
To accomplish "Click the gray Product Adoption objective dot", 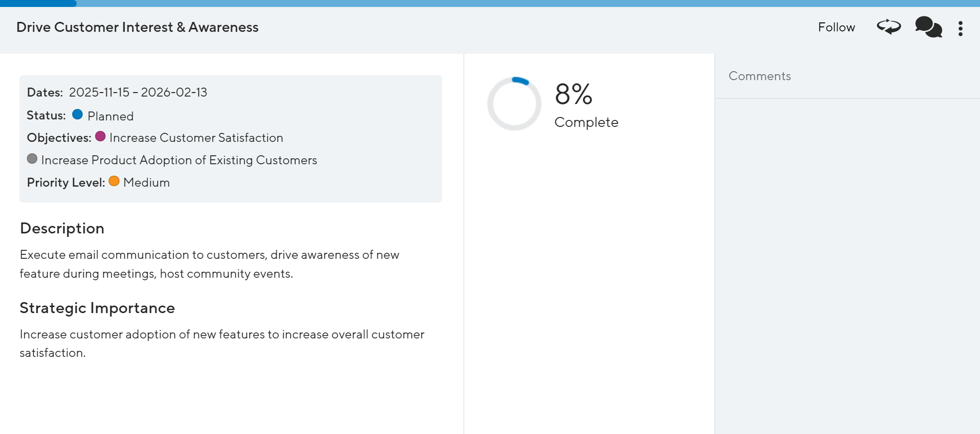I will [x=32, y=159].
